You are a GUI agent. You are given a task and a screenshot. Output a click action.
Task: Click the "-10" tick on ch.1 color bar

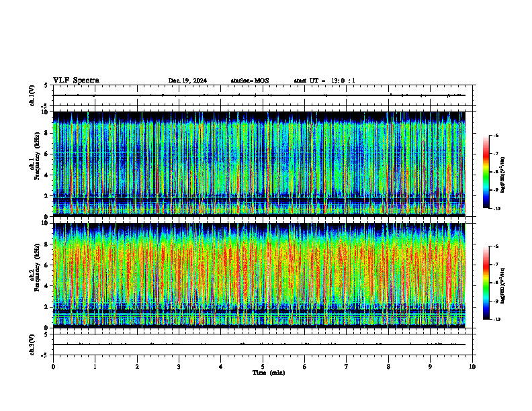(497, 209)
